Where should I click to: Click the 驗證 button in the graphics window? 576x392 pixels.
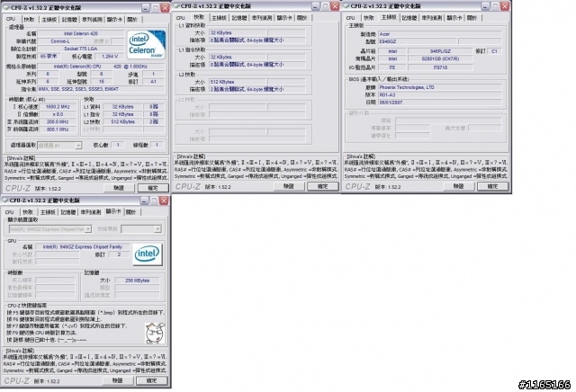118,380
